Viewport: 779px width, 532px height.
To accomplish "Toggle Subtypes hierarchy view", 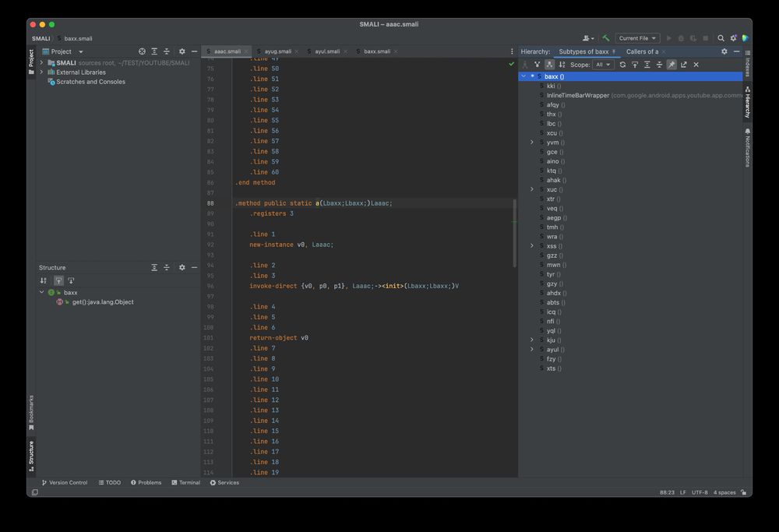I will click(x=549, y=65).
